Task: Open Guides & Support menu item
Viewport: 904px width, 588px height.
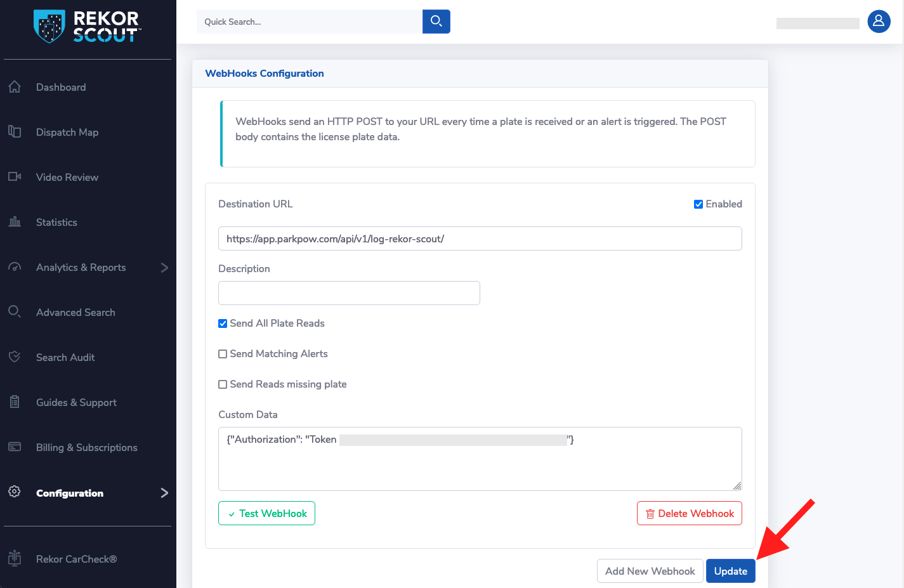Action: 76,402
